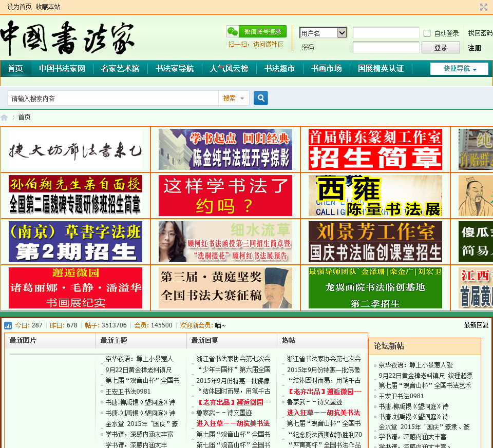This screenshot has width=493, height=448.
Task: Open 这样学书法了约吗 banner
Action: 225,196
